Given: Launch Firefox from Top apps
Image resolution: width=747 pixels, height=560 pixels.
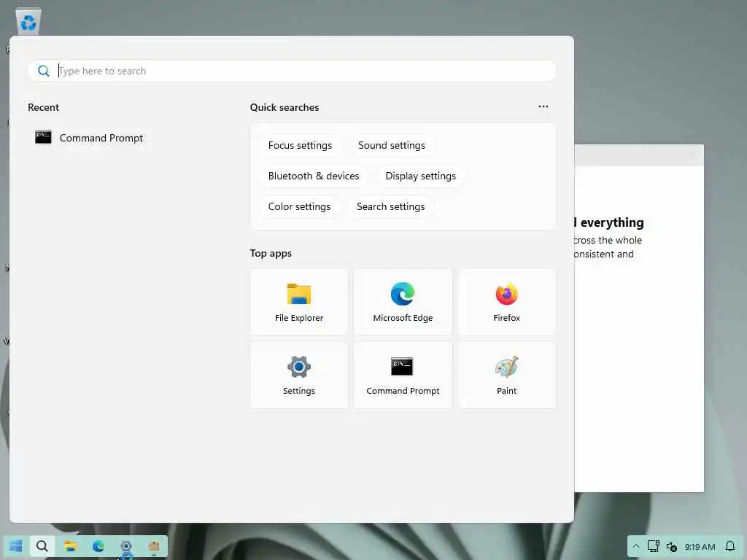Looking at the screenshot, I should click(506, 302).
